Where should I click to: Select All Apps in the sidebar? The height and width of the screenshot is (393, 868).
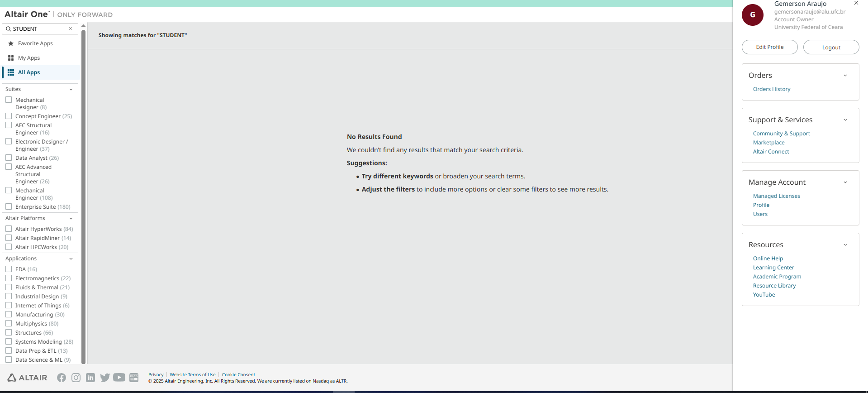point(29,72)
